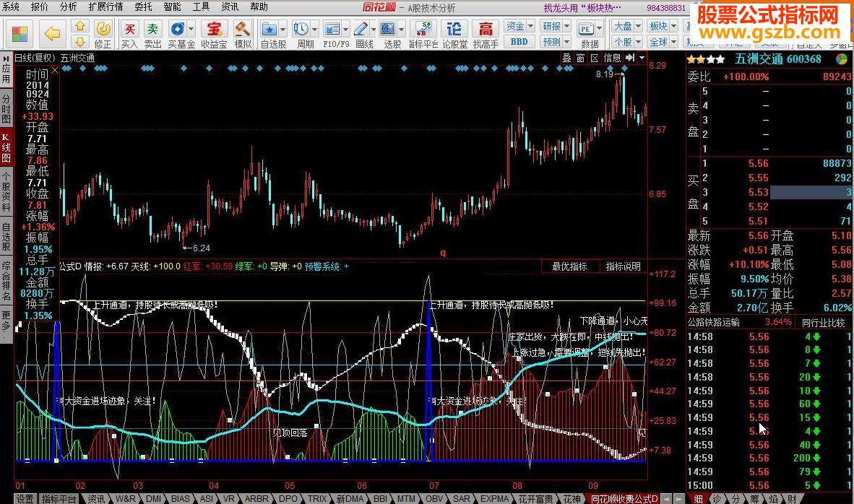The image size is (854, 504).
Task: Expand the 买基金 dropdown arrow
Action: [191, 29]
